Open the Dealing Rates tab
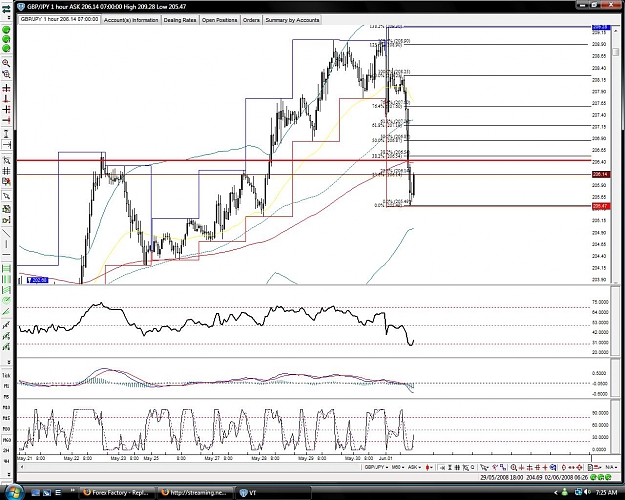The image size is (625, 500). coord(180,20)
